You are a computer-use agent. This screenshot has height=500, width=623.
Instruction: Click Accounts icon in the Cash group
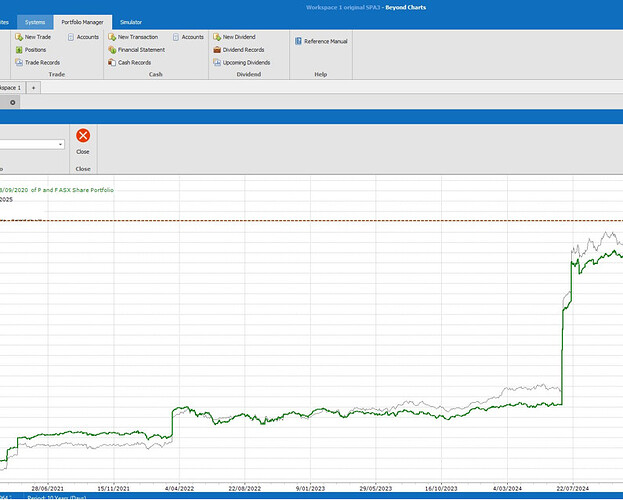(176, 37)
